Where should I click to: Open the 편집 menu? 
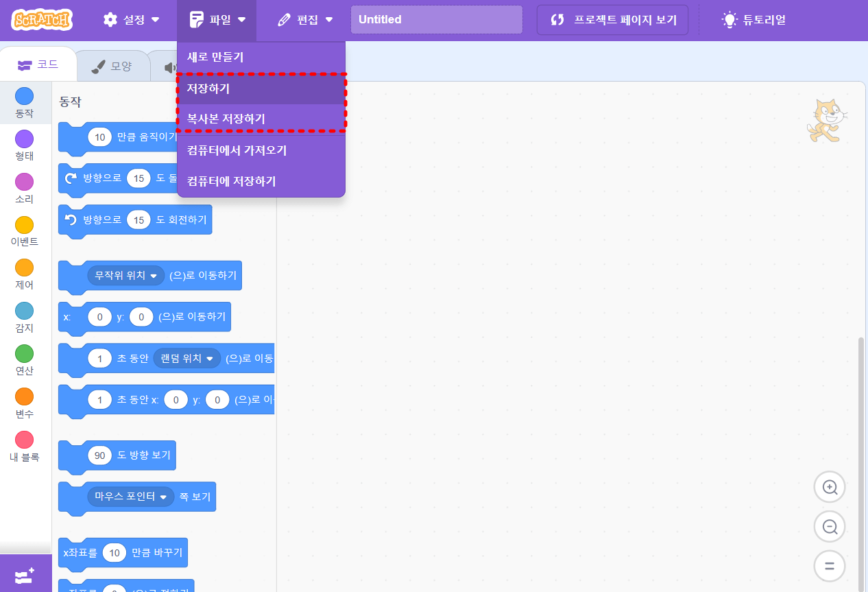306,20
